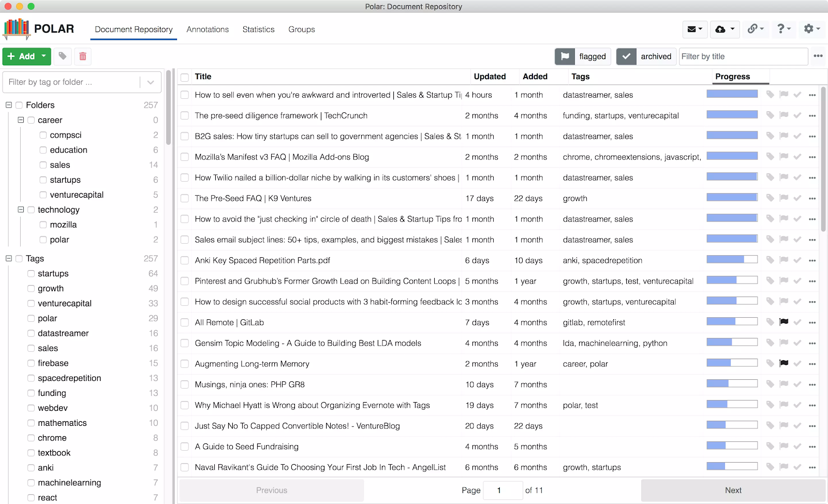Click progress bar of 'Anki Key Spaced Repetition Parts.pdf'

[x=732, y=259]
